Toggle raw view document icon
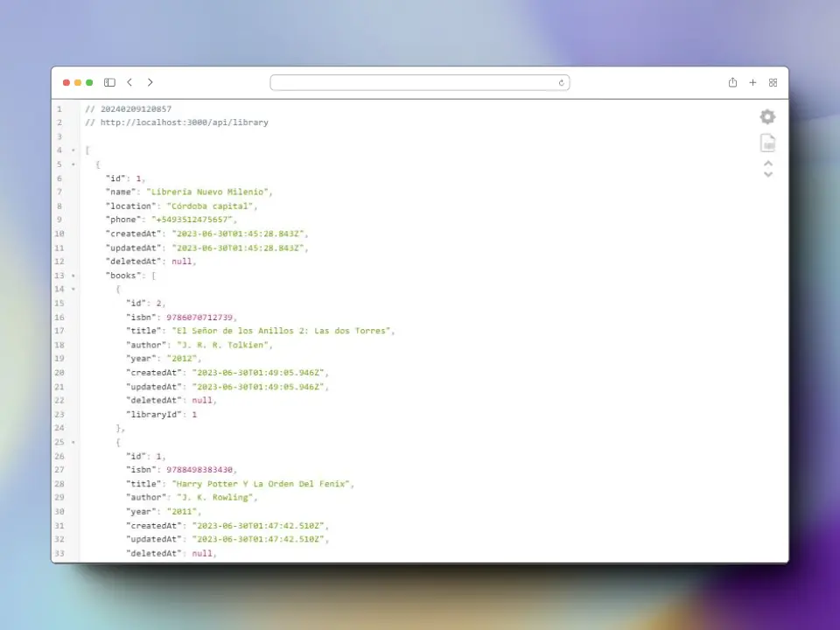The width and height of the screenshot is (840, 630). tap(767, 143)
